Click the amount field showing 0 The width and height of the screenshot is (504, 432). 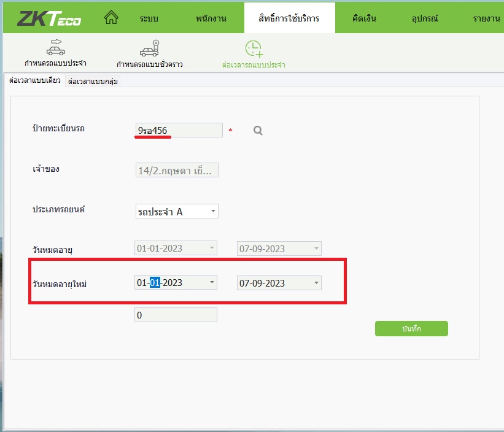point(176,315)
